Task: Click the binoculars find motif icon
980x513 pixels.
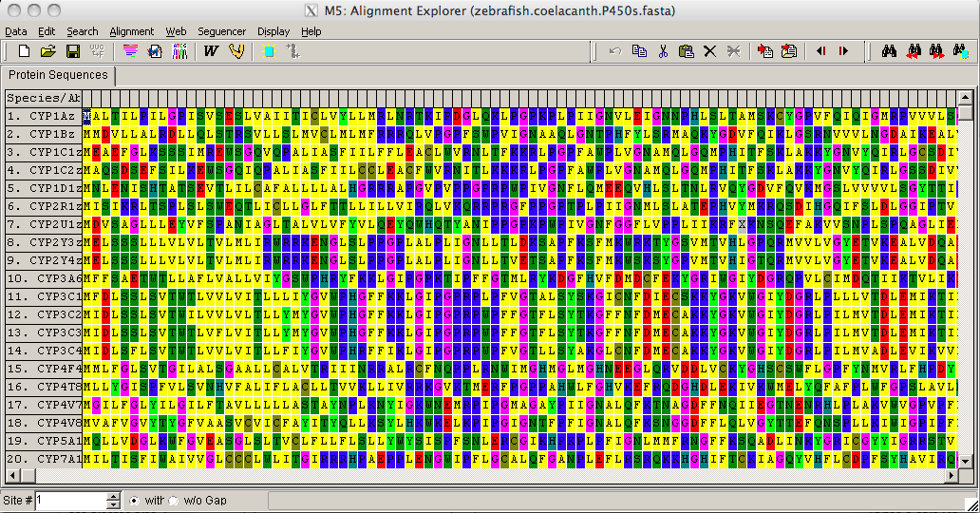Action: click(889, 51)
